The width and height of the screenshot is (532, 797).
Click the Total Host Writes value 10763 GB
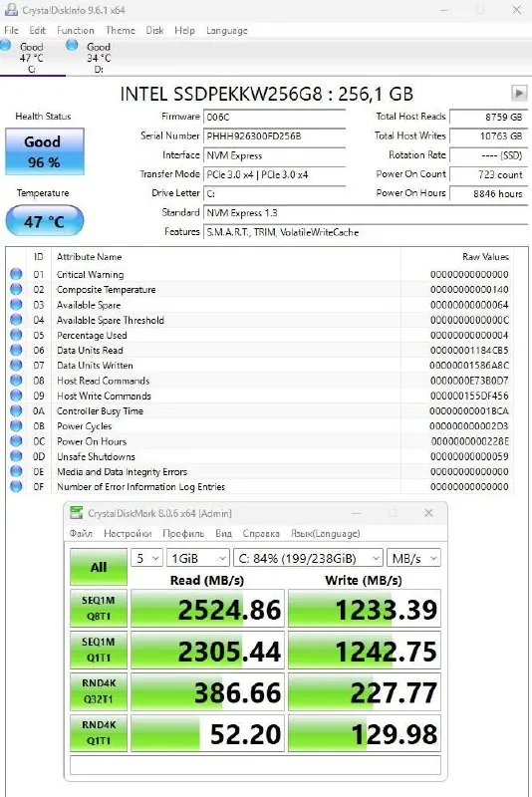(x=489, y=136)
